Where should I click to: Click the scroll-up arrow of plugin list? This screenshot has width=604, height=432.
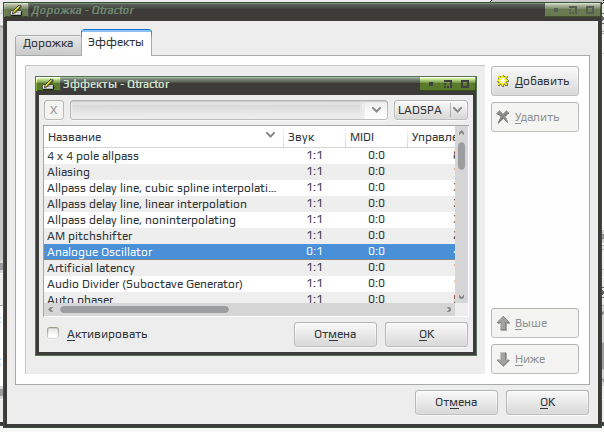click(461, 133)
